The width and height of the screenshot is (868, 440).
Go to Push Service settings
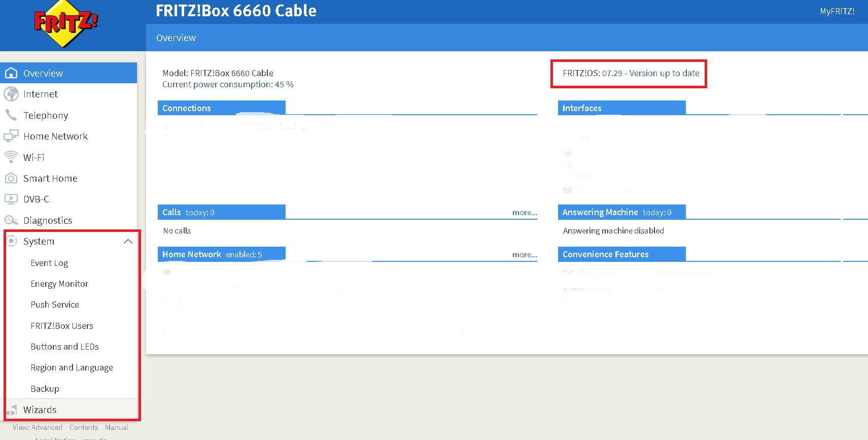[x=55, y=304]
